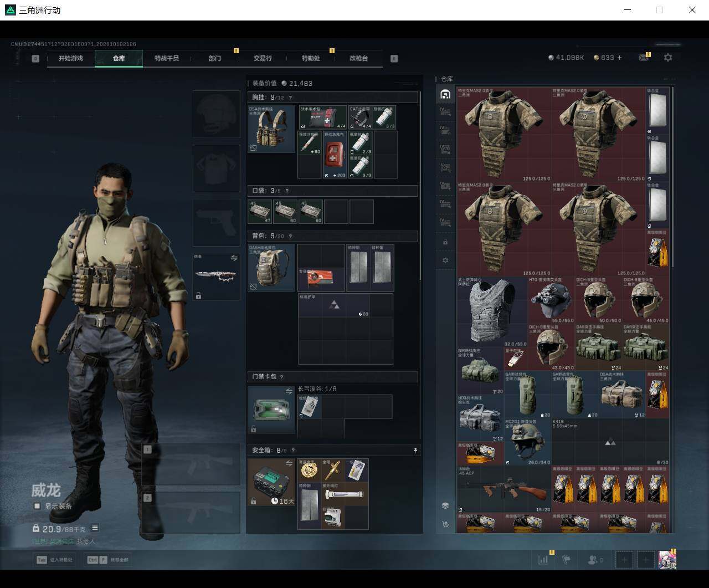
Task: Click swap icon on the keycard case
Action: click(x=289, y=391)
